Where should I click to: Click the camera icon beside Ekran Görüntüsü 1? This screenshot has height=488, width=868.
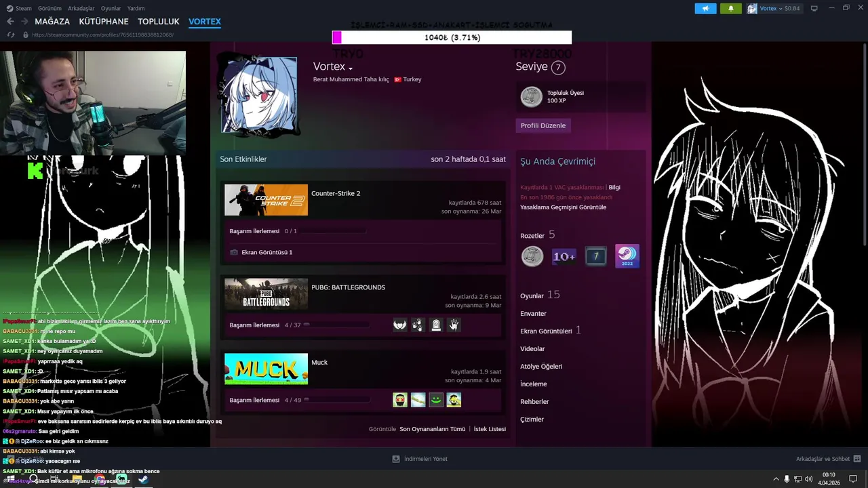click(x=234, y=252)
